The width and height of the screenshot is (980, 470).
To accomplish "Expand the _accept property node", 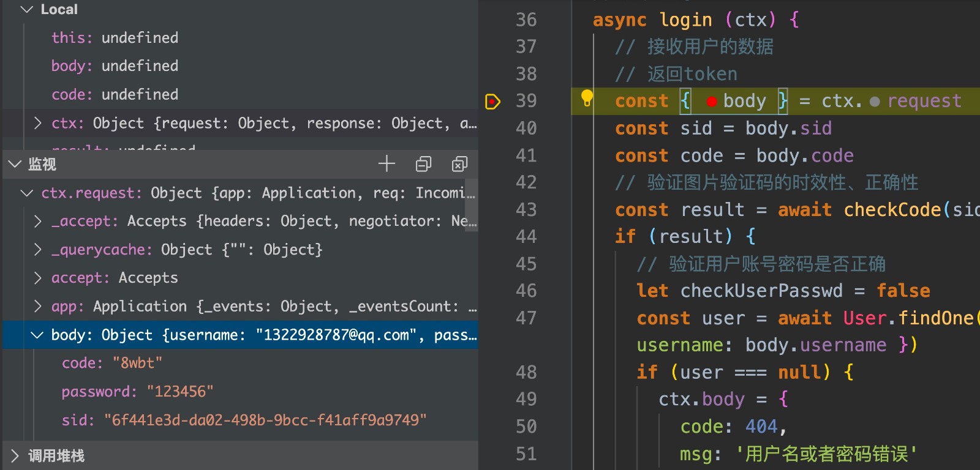I will (x=38, y=222).
